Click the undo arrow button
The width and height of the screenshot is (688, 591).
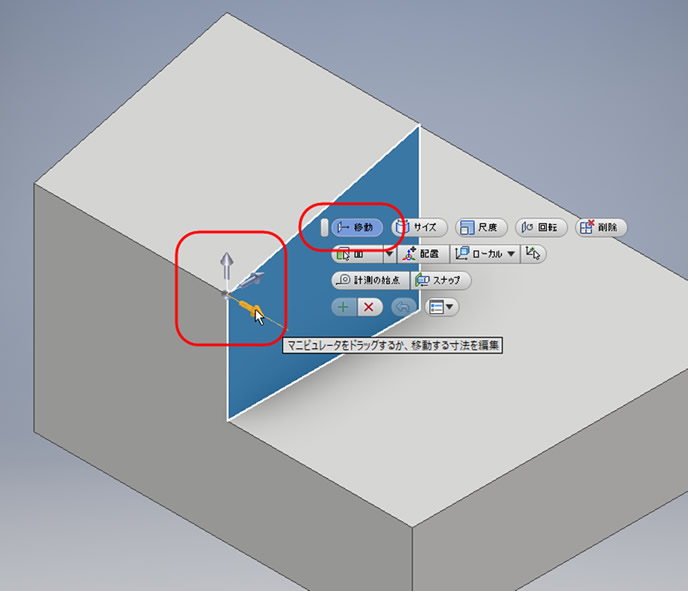click(403, 307)
